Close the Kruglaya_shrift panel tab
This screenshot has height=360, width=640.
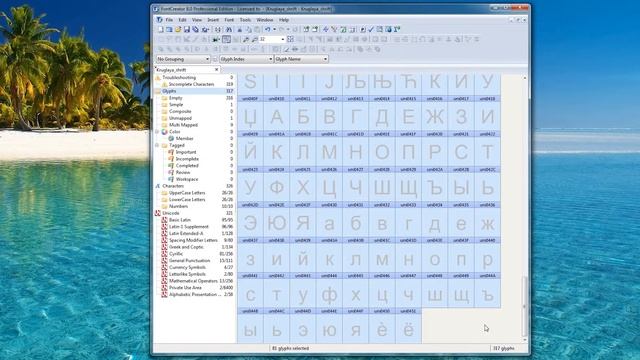point(217,70)
